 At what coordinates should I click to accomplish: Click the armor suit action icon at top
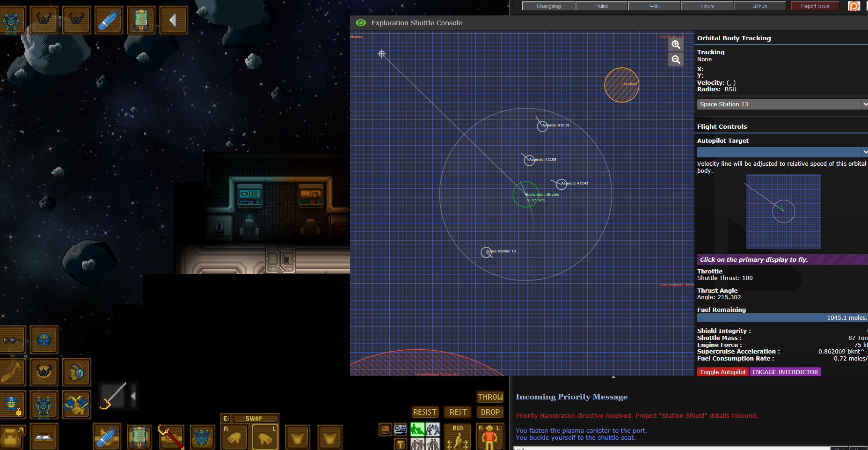pyautogui.click(x=11, y=20)
